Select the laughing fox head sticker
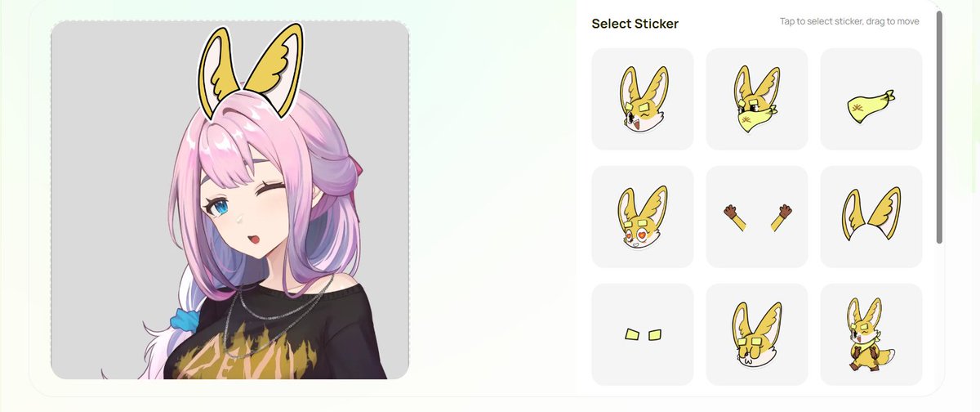Image resolution: width=980 pixels, height=412 pixels. 643,99
